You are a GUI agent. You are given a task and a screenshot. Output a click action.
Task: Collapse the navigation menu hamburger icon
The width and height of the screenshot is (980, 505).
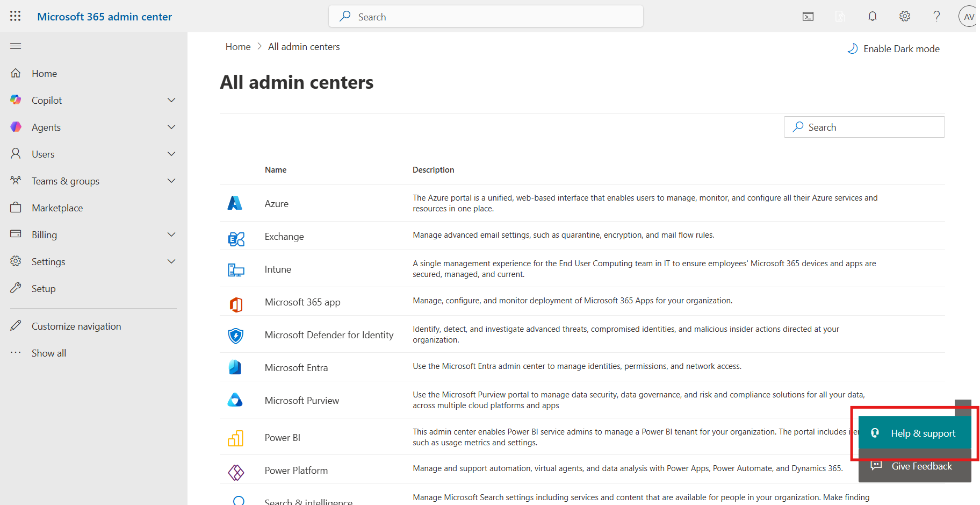16,46
